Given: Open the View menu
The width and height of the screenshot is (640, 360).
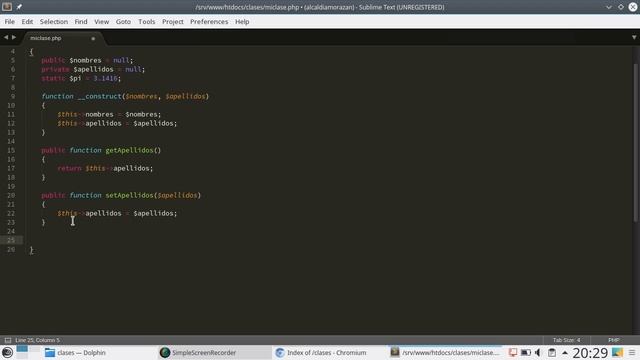Looking at the screenshot, I should [102, 22].
